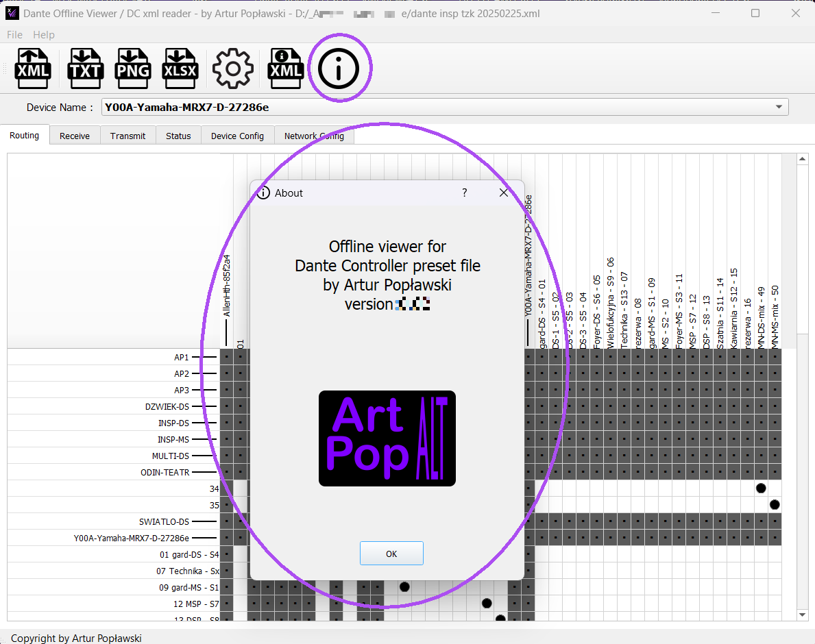Click the Dante Offline Viewer app icon
Viewport: 815px width, 644px height.
(x=12, y=13)
